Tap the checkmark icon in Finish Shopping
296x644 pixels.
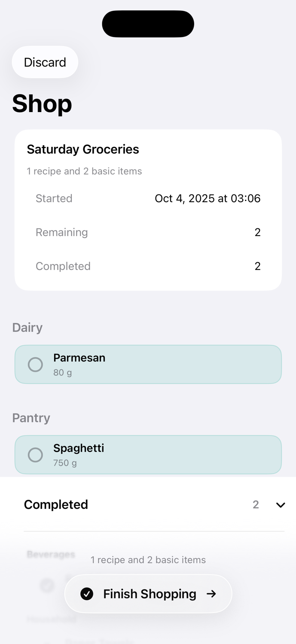pyautogui.click(x=87, y=594)
